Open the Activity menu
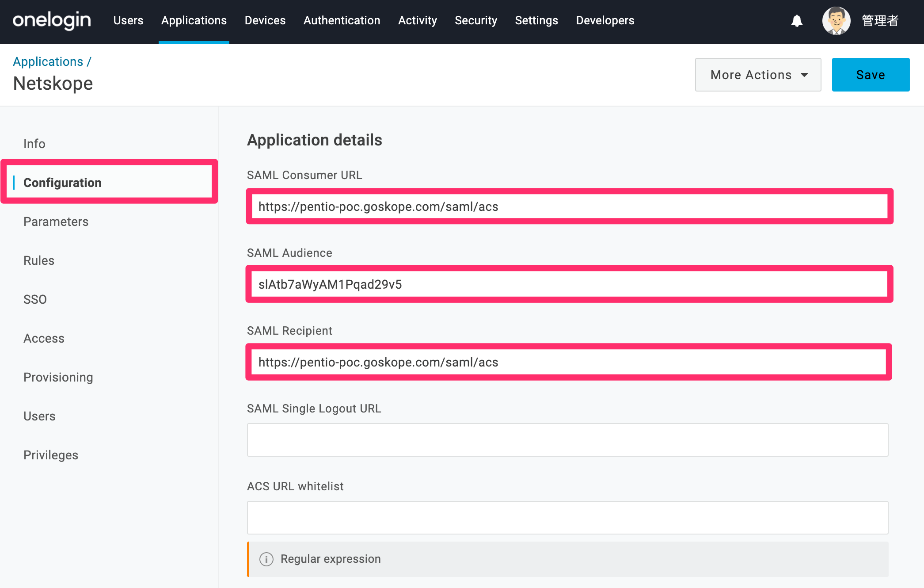924x588 pixels. pos(418,20)
